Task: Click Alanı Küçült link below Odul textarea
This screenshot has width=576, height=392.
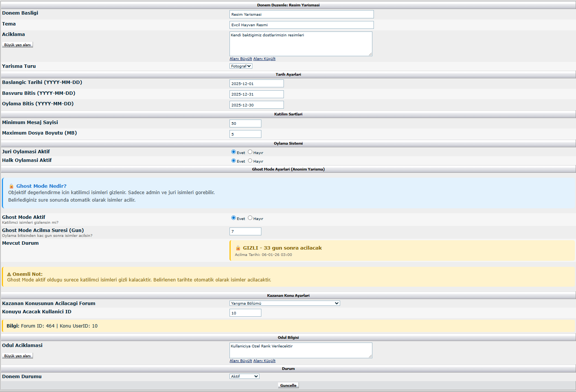Action: pos(264,361)
